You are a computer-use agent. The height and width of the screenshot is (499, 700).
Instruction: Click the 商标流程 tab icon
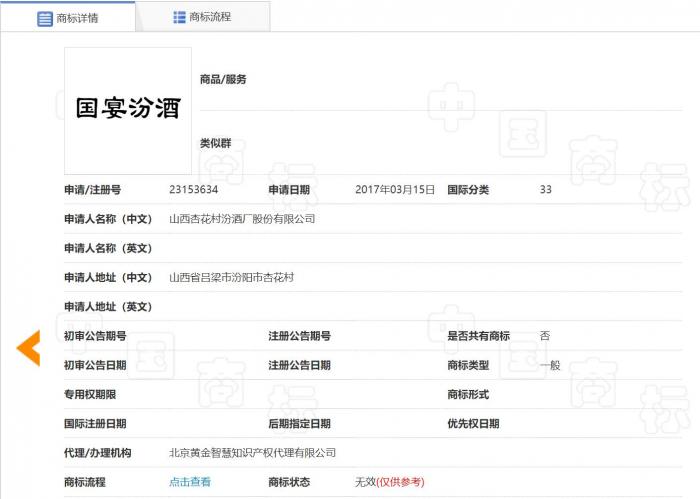(179, 17)
